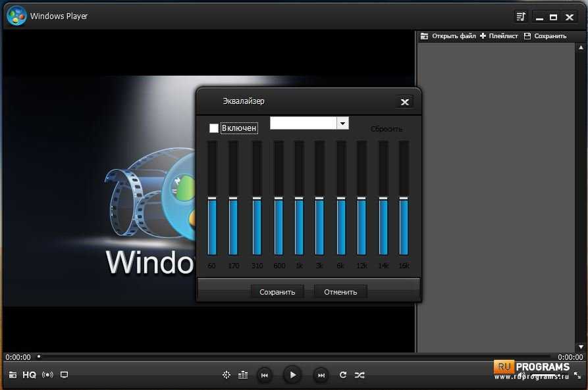
Task: Open the equalizer preset dropdown
Action: (343, 123)
